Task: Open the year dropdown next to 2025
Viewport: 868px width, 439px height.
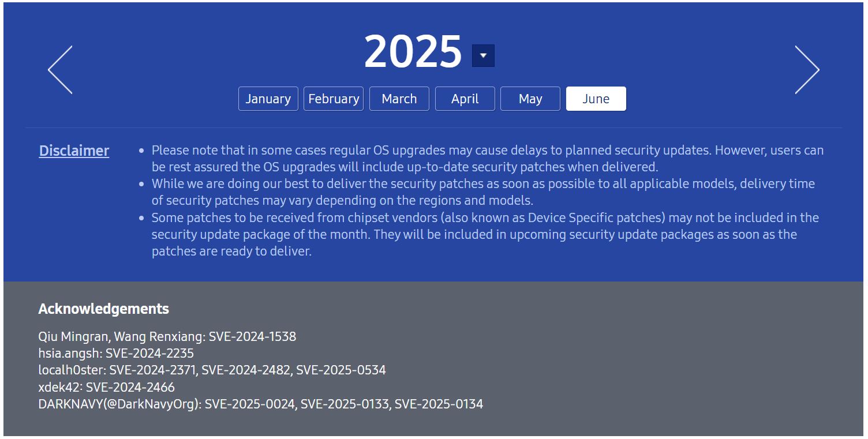Action: pyautogui.click(x=483, y=55)
